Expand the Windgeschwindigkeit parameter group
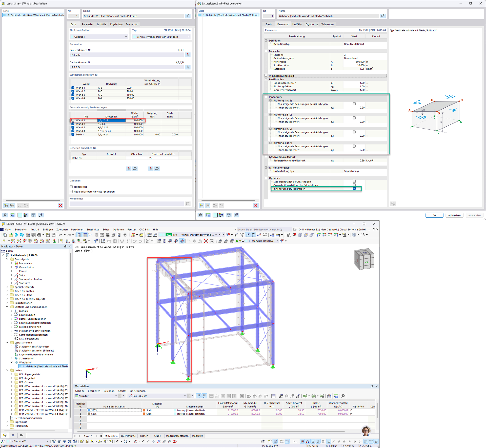486x448 pixels. point(266,76)
